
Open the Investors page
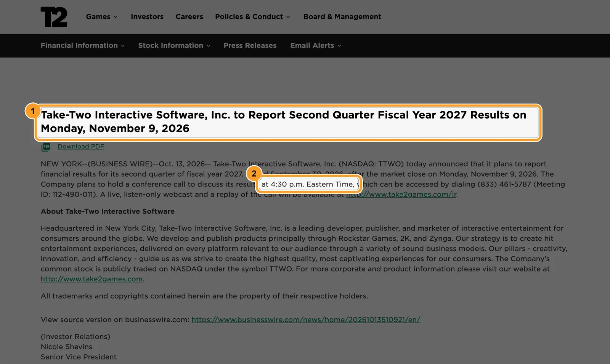[x=147, y=17]
